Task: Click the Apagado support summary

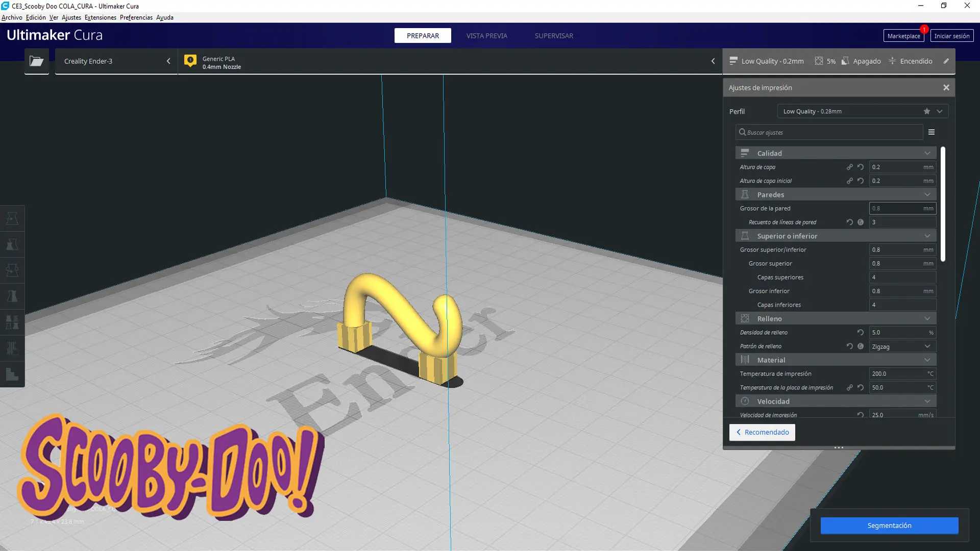Action: pyautogui.click(x=861, y=61)
